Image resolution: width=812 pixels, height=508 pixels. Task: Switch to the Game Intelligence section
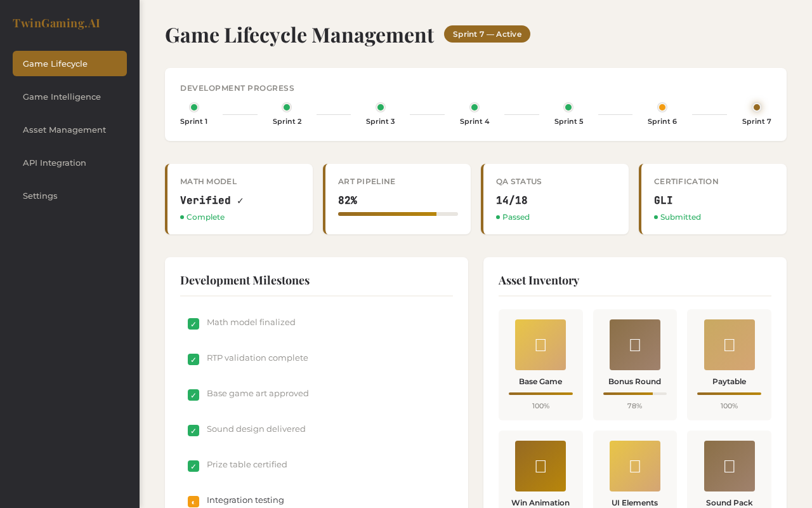coord(62,97)
